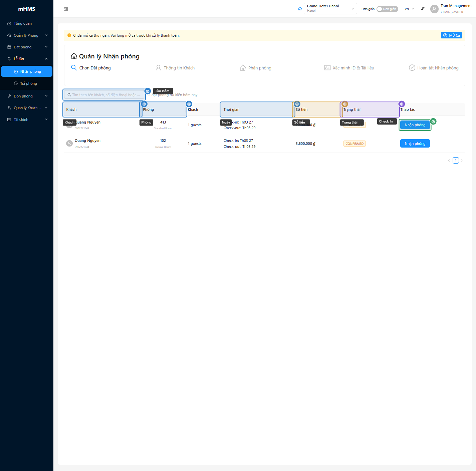Click the wrench settings icon in header

423,9
